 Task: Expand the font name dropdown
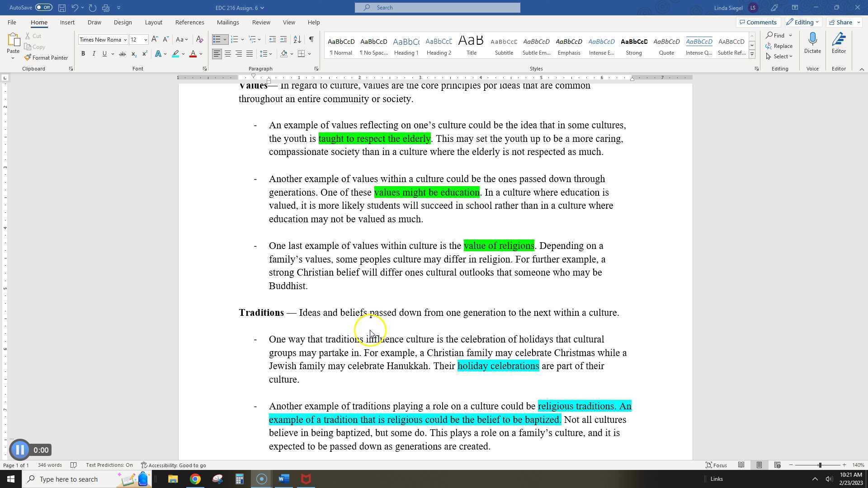tap(125, 40)
